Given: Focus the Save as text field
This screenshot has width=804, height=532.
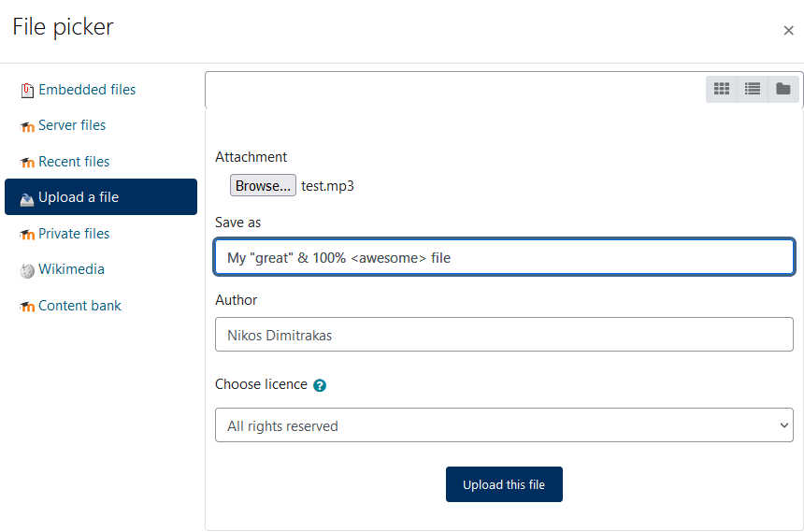Looking at the screenshot, I should point(505,257).
